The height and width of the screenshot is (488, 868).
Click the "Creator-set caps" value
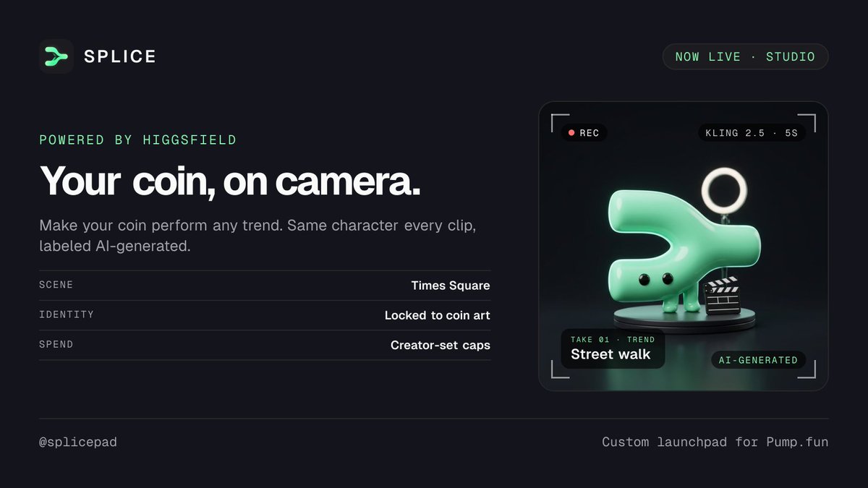pos(441,346)
